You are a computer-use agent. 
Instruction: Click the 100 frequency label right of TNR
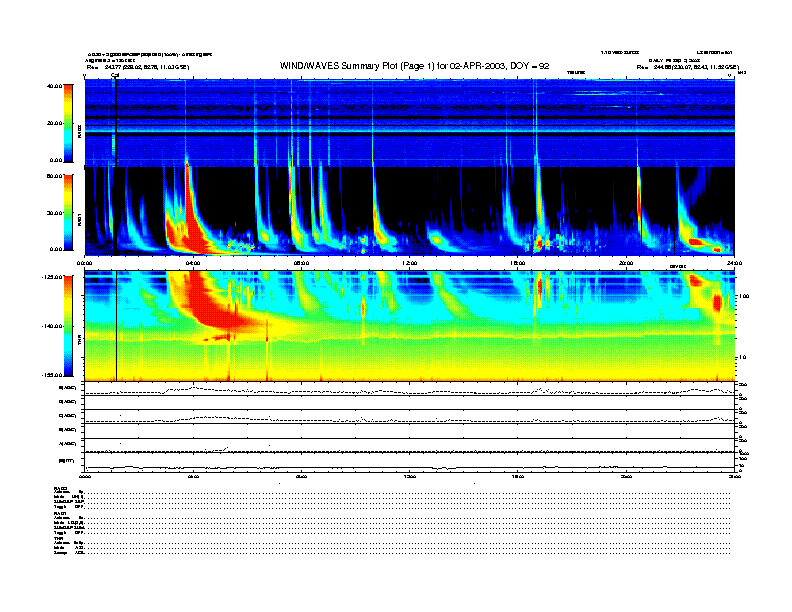click(744, 296)
